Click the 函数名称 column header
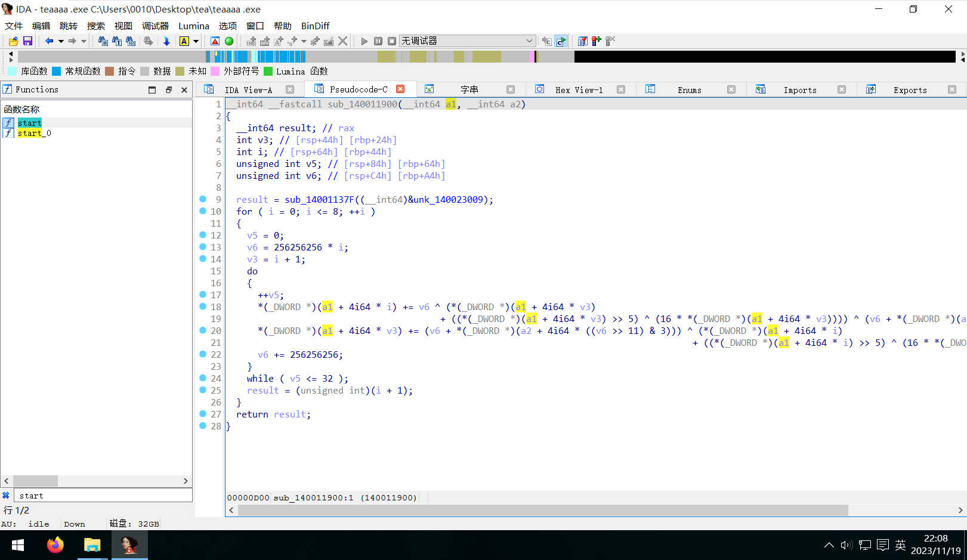This screenshot has width=967, height=560. tap(96, 109)
